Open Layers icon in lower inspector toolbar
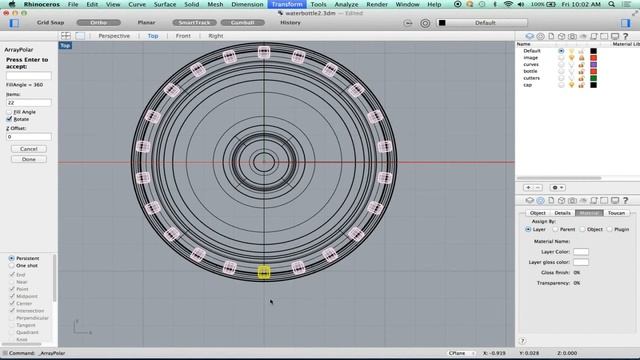Viewport: 640px width, 360px height. [530, 200]
